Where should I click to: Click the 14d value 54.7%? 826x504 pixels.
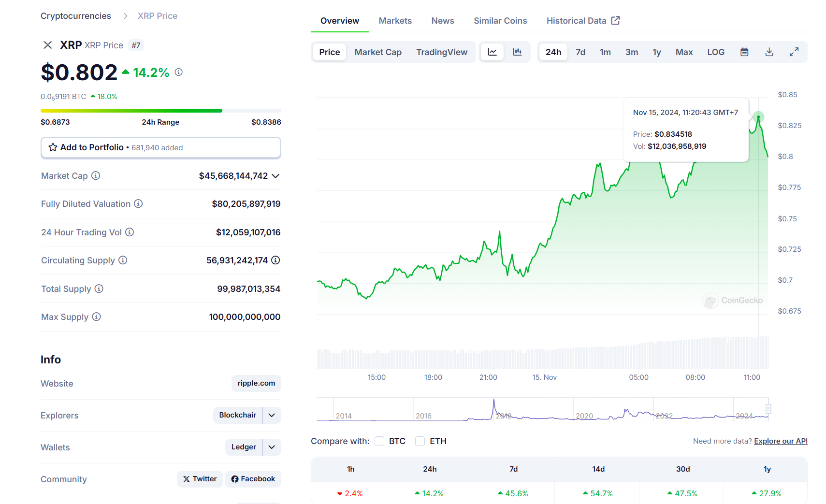click(x=598, y=493)
